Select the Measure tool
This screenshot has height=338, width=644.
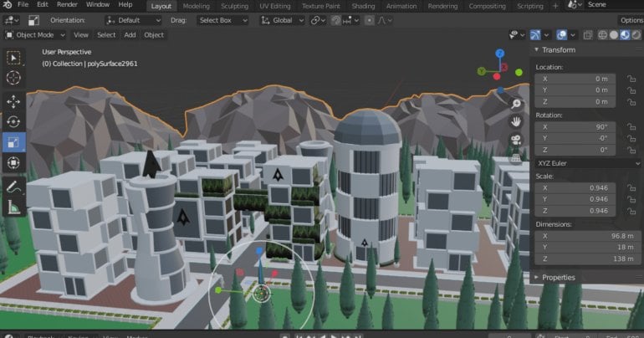point(13,206)
